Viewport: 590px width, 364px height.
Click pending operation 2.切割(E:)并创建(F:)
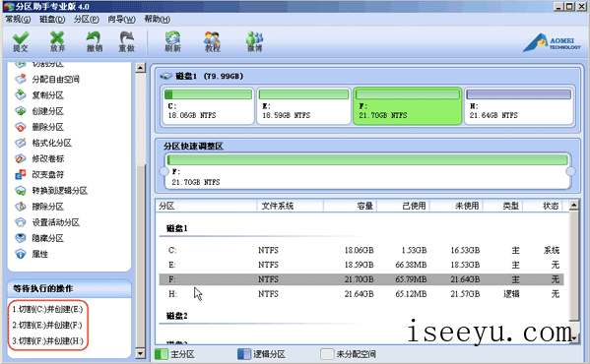(47, 325)
